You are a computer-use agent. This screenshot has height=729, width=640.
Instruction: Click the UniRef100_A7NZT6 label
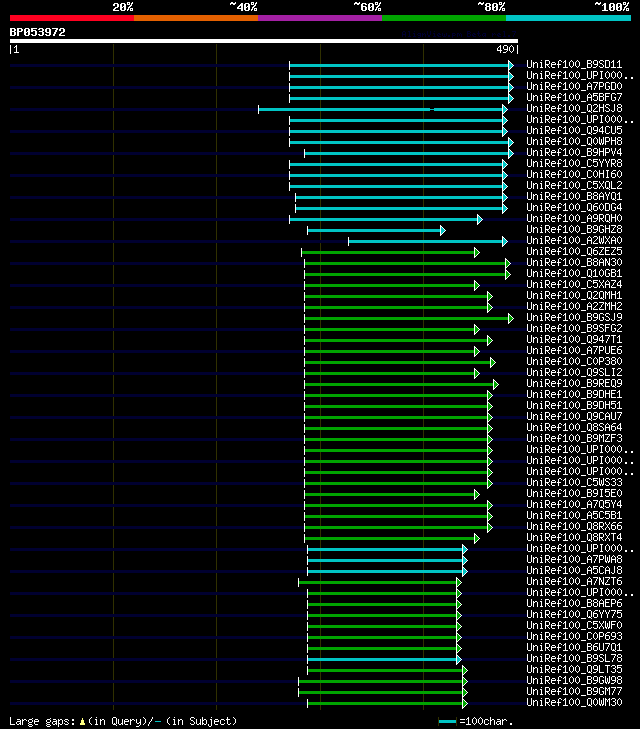pyautogui.click(x=574, y=582)
